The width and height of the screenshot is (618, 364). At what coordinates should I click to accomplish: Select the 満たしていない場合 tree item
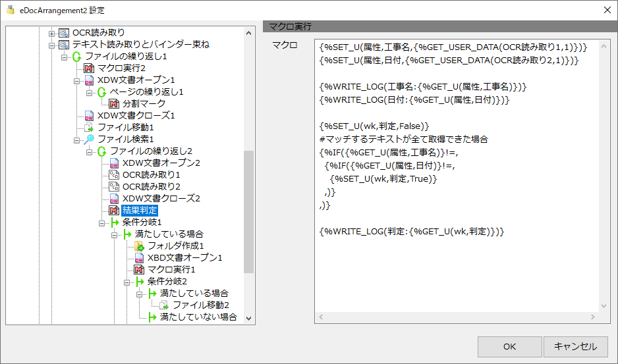tap(199, 317)
